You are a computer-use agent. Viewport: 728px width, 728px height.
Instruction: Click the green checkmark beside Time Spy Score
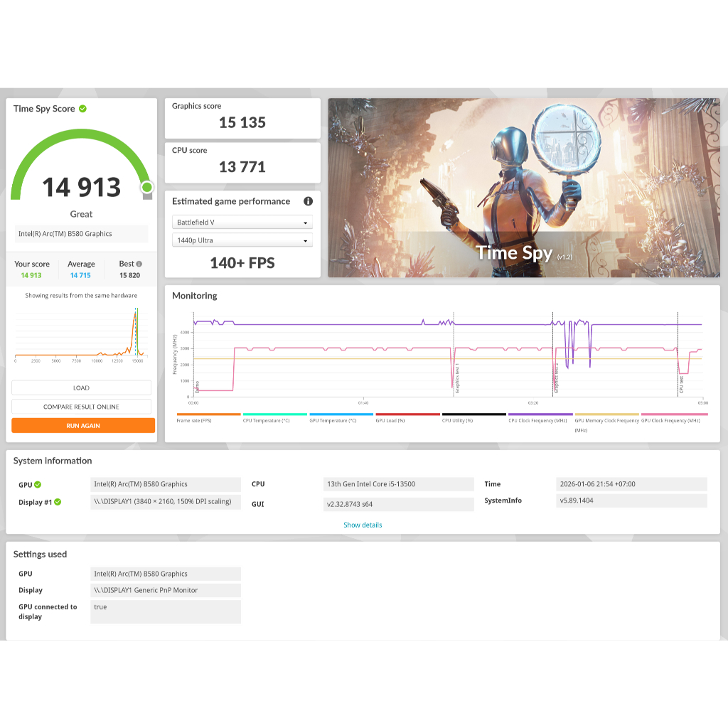pos(82,109)
